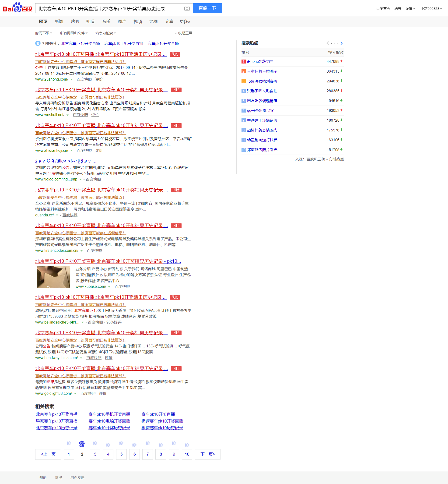448x484 pixels.
Task: Open 评价 for zhidiankeji.cn result
Action: [99, 150]
